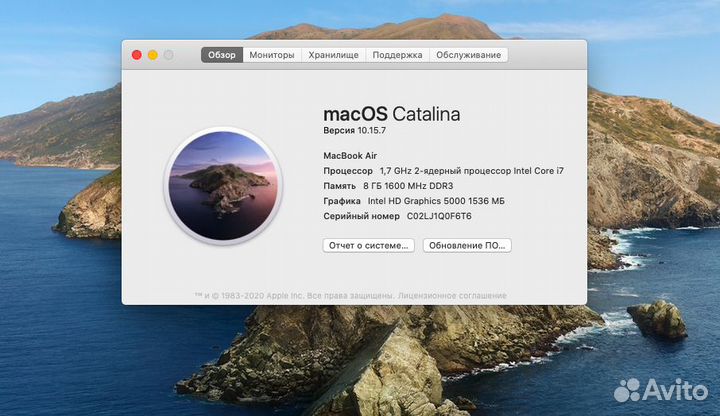This screenshot has width=720, height=416.
Task: Click the MacBook Air model name
Action: pyautogui.click(x=350, y=156)
